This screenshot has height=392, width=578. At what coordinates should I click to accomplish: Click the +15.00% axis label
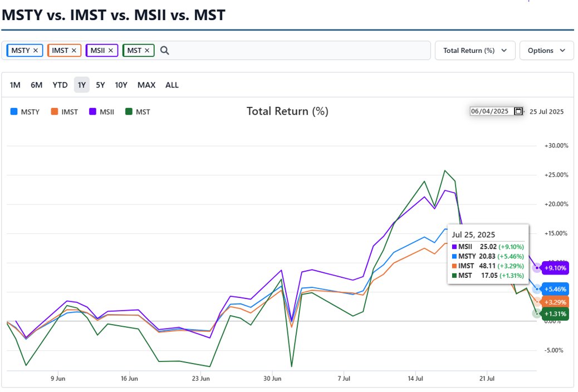(556, 233)
